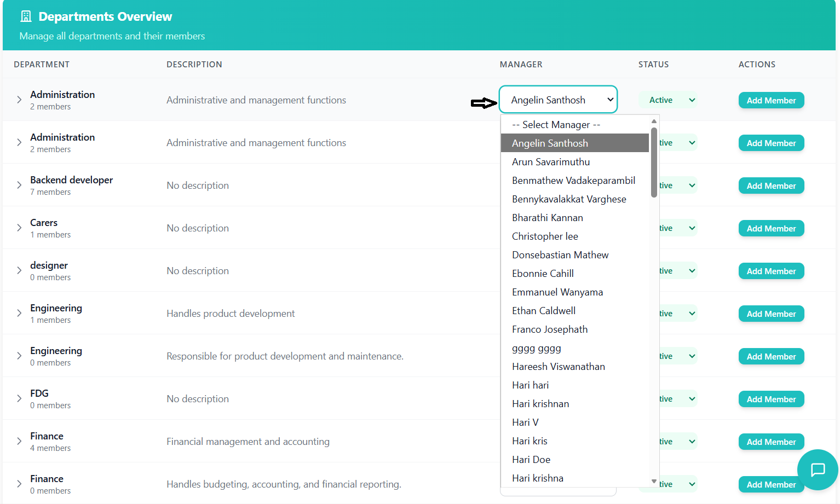The image size is (840, 504).
Task: Click Add Member for first Administration row
Action: click(x=771, y=100)
